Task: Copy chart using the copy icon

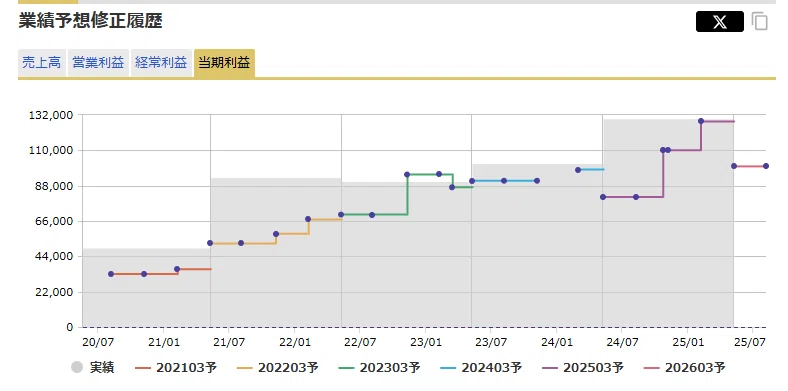Action: 760,22
